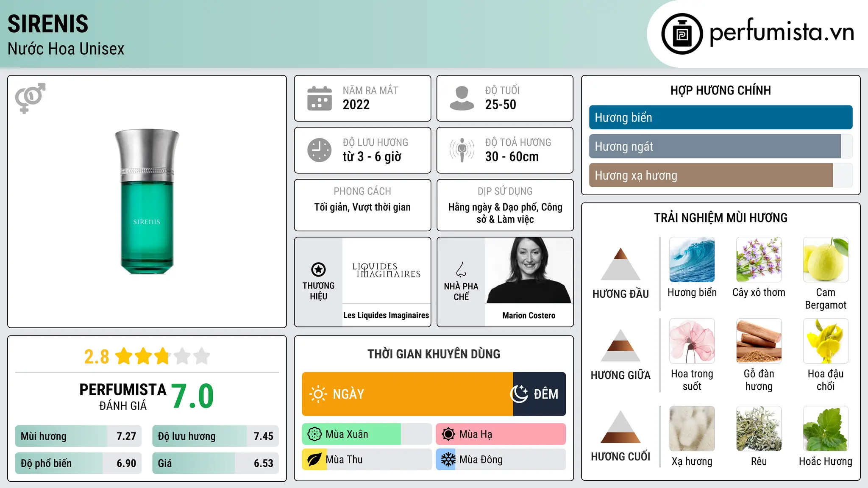868x488 pixels.
Task: Click the sillage icon beside Độ toả hương
Action: coord(462,150)
